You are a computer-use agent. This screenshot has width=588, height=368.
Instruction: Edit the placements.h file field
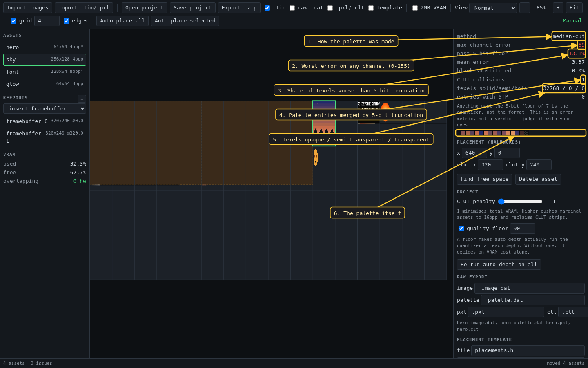528,350
